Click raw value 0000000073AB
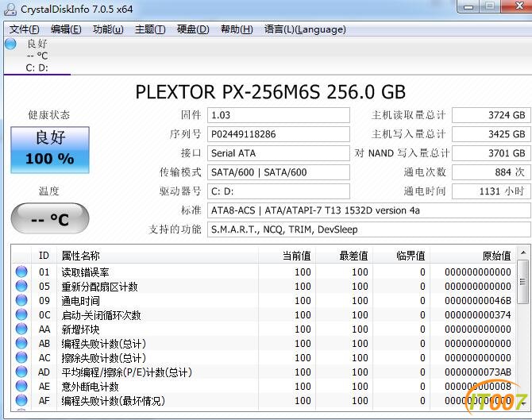This screenshot has width=532, height=420. [478, 372]
